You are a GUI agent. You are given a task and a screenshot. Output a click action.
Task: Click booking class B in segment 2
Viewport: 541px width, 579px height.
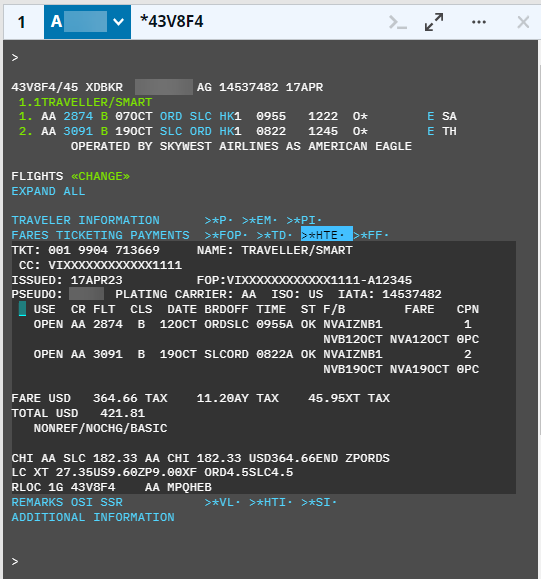pyautogui.click(x=105, y=131)
